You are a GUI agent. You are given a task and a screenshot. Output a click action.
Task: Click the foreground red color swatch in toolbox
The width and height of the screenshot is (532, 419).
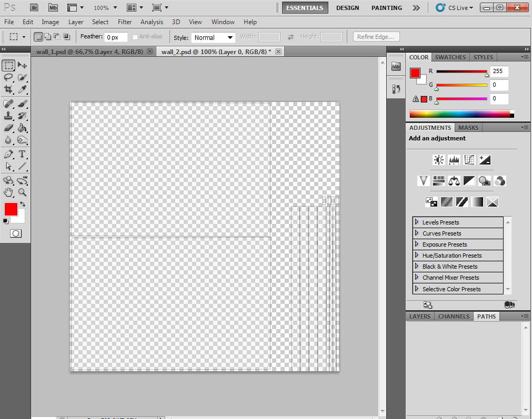pyautogui.click(x=11, y=209)
